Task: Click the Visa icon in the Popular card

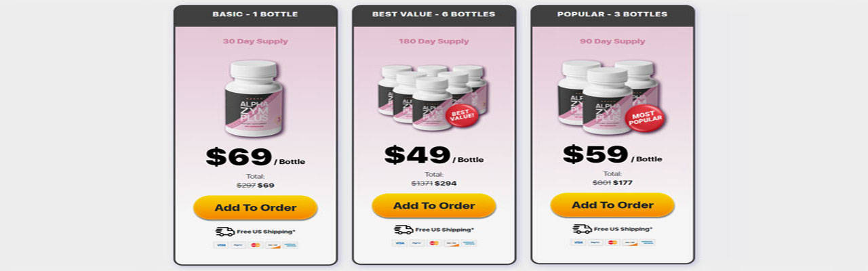Action: pyautogui.click(x=578, y=242)
